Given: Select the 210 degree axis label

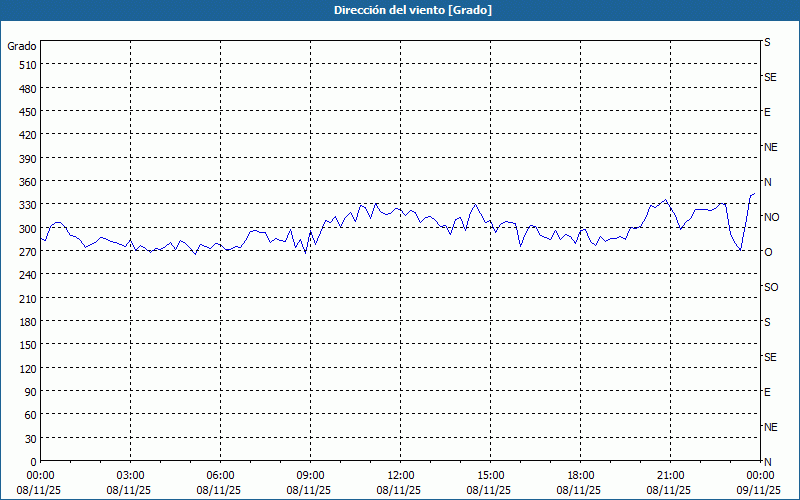Looking at the screenshot, I should (x=28, y=299).
